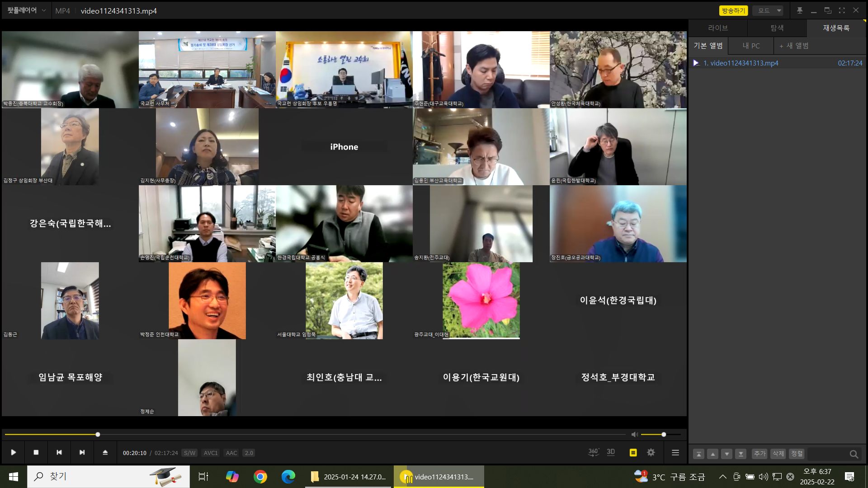Open player settings gear
Screen dimensions: 868x488
tap(651, 452)
